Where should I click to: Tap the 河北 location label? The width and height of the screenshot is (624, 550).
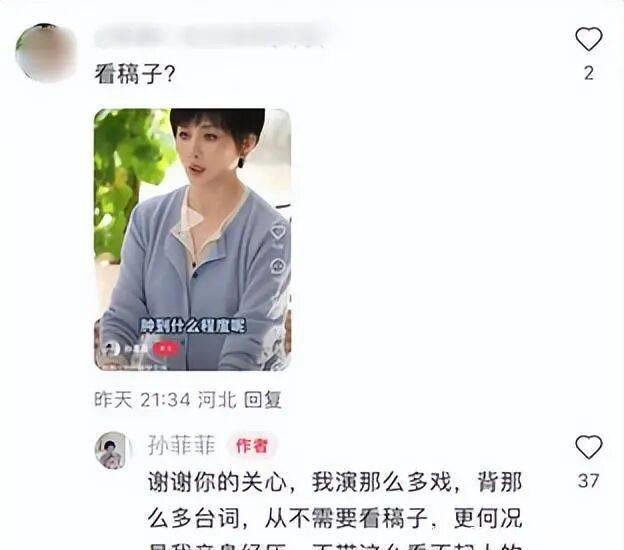217,400
